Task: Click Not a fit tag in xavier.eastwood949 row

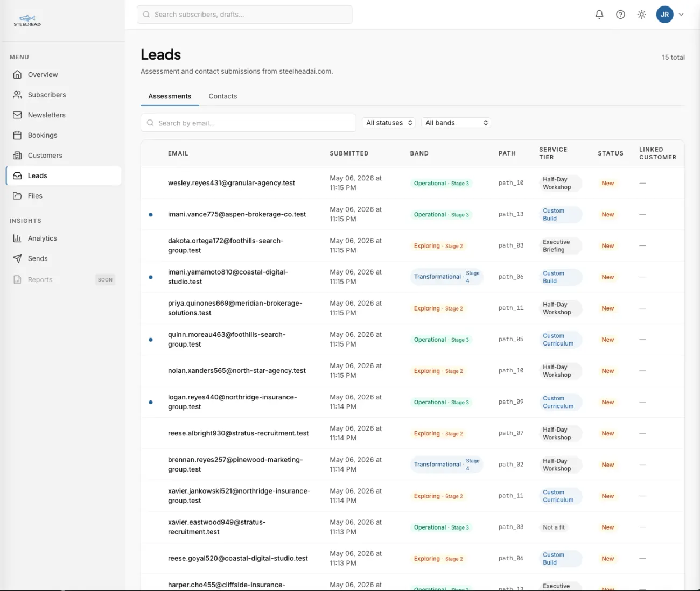Action: tap(554, 527)
